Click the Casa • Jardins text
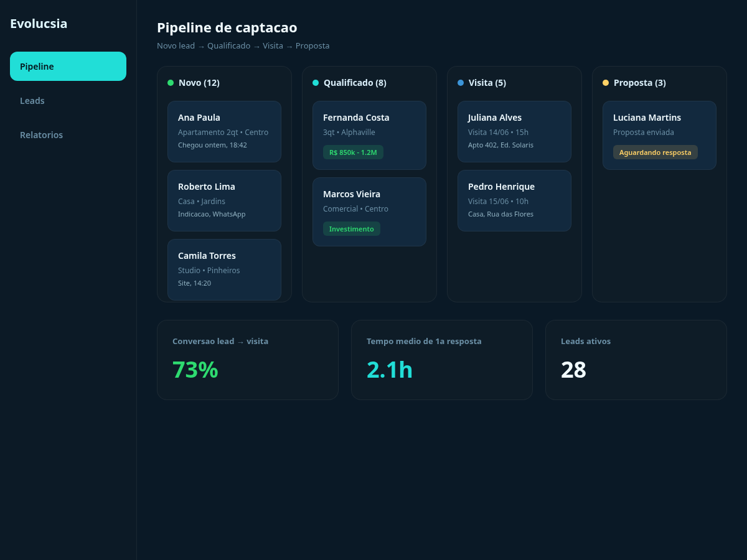The image size is (747, 560). point(202,202)
